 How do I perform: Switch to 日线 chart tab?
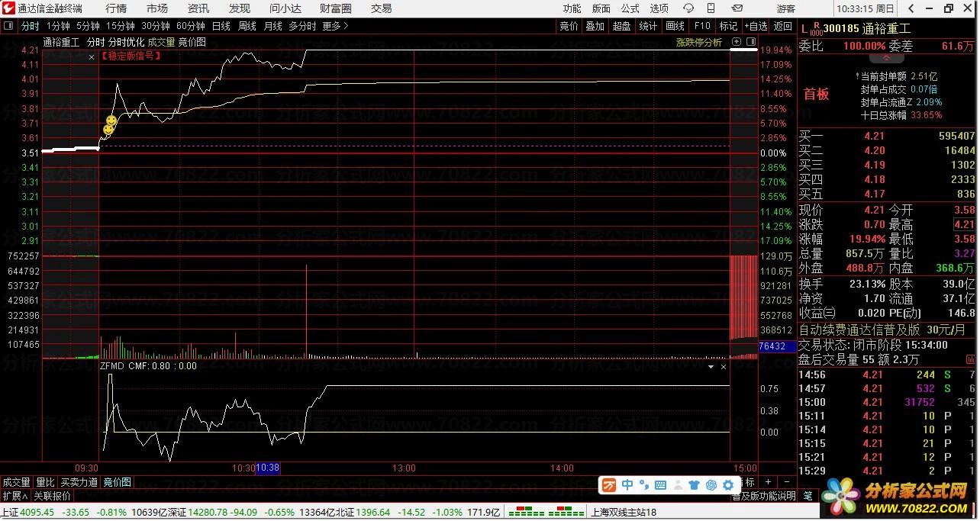(221, 26)
